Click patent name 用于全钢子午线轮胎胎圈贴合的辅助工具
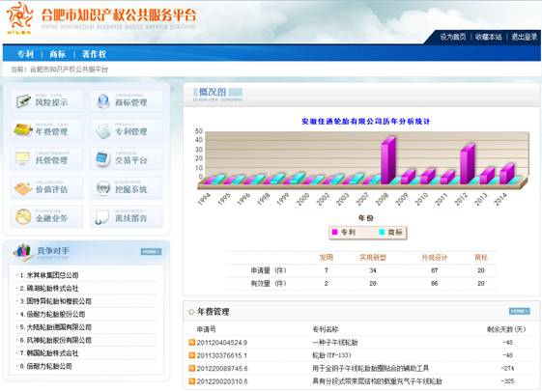The height and width of the screenshot is (392, 542). pyautogui.click(x=371, y=369)
